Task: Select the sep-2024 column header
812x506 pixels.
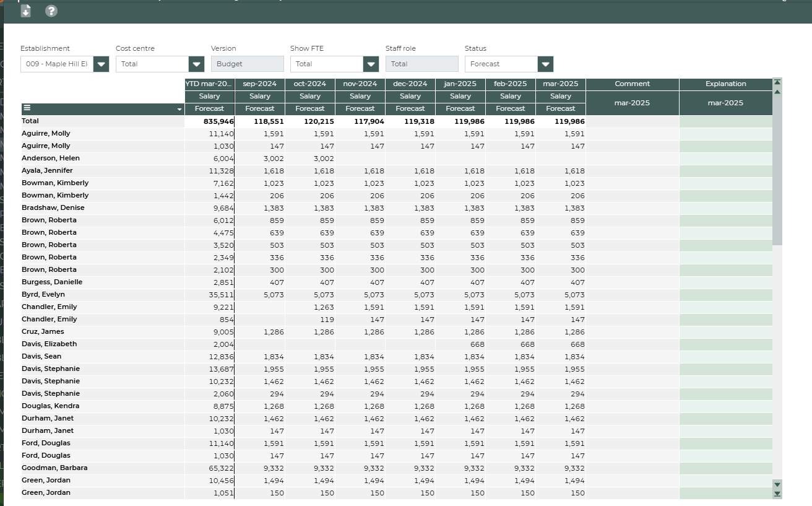Action: (x=260, y=84)
